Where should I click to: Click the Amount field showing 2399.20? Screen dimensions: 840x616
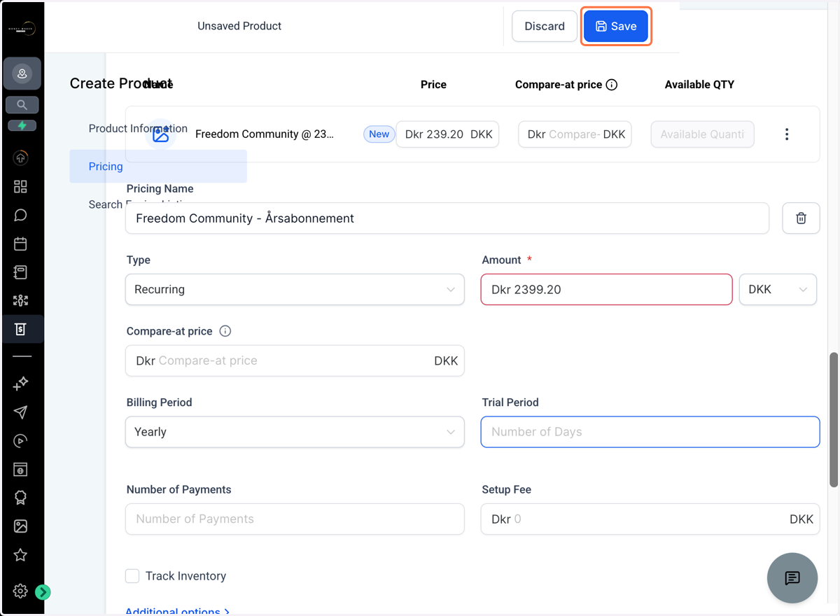(x=606, y=289)
